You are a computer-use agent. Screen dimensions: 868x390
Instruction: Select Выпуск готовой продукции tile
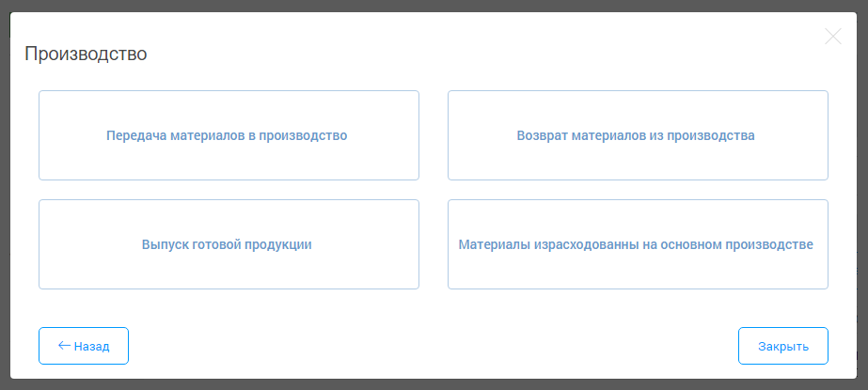pos(228,244)
